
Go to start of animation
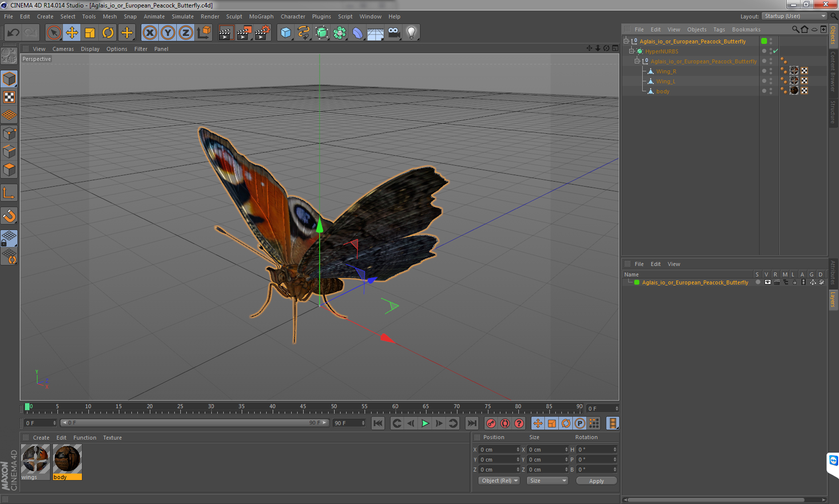coord(378,423)
